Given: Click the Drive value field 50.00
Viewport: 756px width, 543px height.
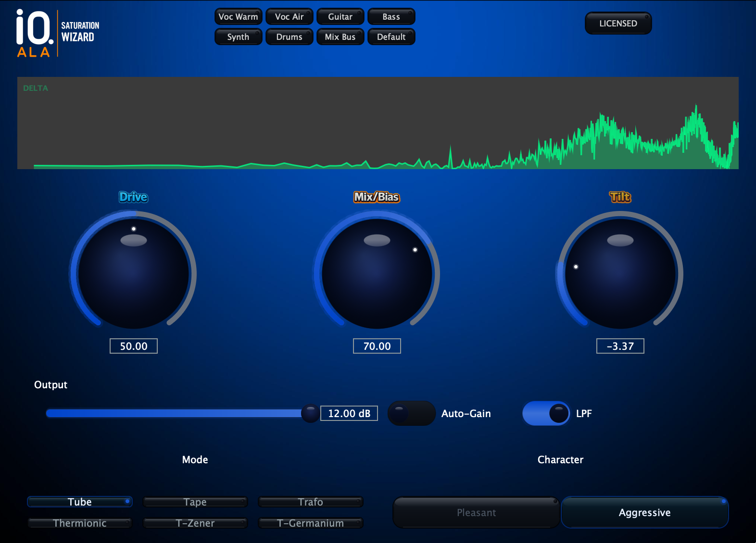Looking at the screenshot, I should pyautogui.click(x=134, y=346).
